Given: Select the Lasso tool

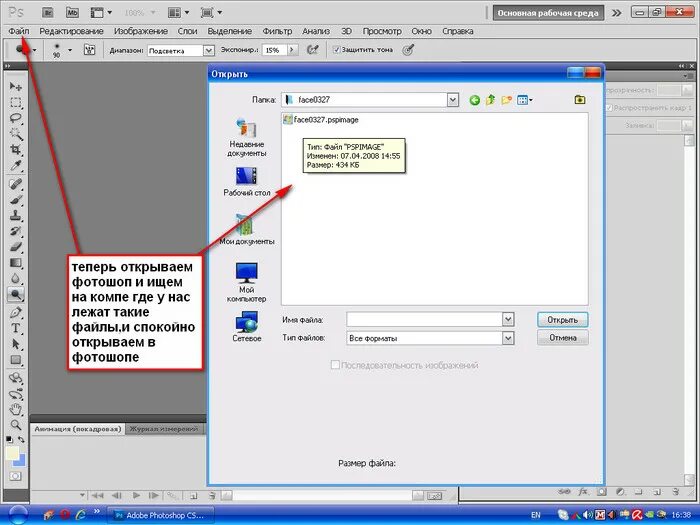Looking at the screenshot, I should click(x=16, y=118).
